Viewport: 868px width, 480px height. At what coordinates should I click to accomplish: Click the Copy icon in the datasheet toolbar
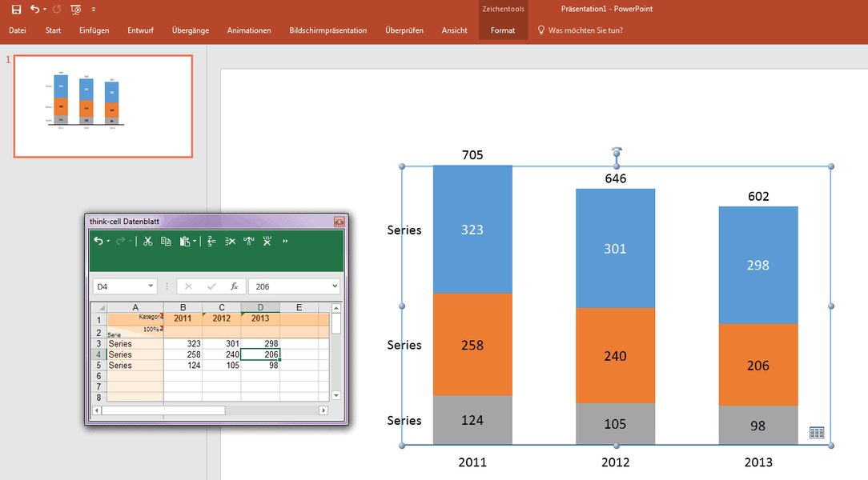point(167,242)
